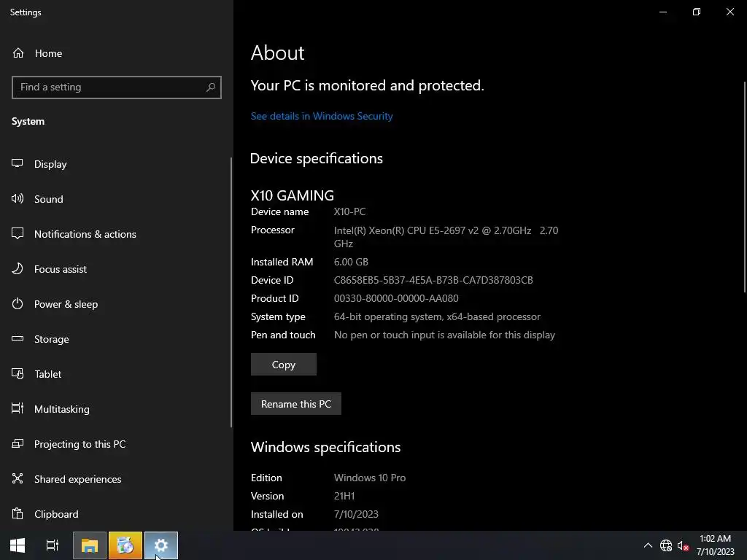
Task: Click the Settings gear taskbar icon
Action: pyautogui.click(x=161, y=545)
